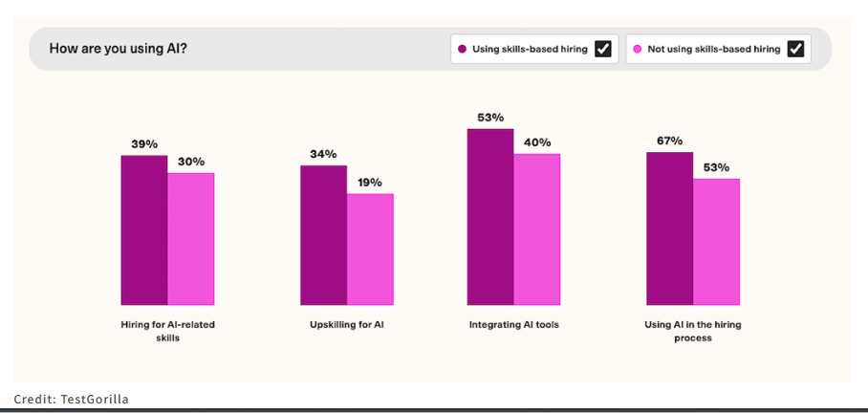Screen dimensions: 868x413
Task: Select the 53% pink hiring process bar
Action: tap(716, 242)
